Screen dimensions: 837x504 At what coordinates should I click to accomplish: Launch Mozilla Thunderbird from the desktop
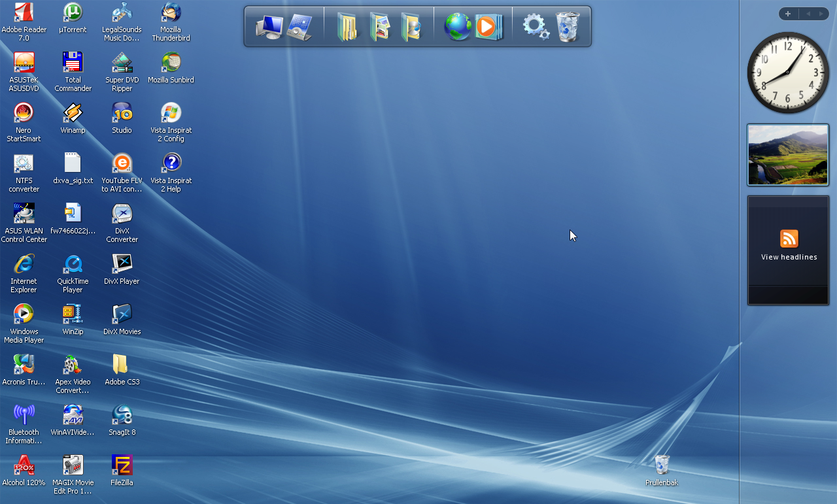[x=171, y=14]
